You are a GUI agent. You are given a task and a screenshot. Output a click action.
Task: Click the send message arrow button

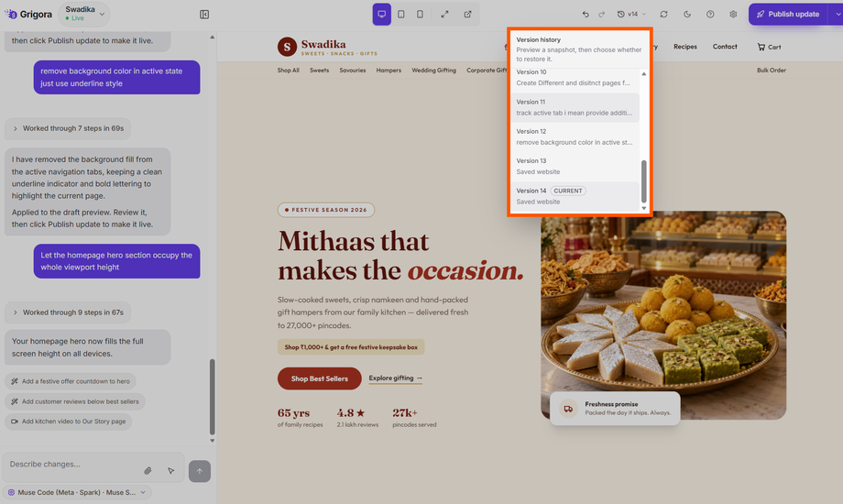click(x=200, y=471)
